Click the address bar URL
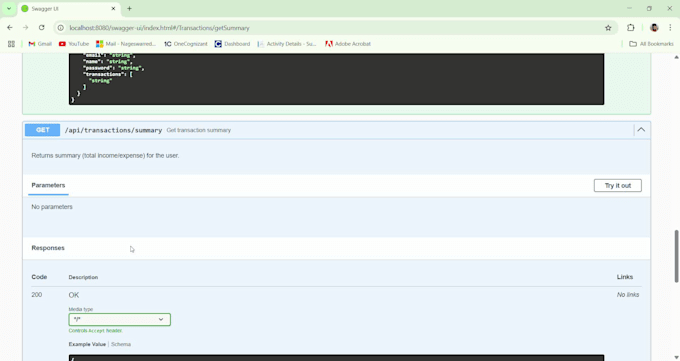Viewport: 680px width, 361px height. point(159,28)
